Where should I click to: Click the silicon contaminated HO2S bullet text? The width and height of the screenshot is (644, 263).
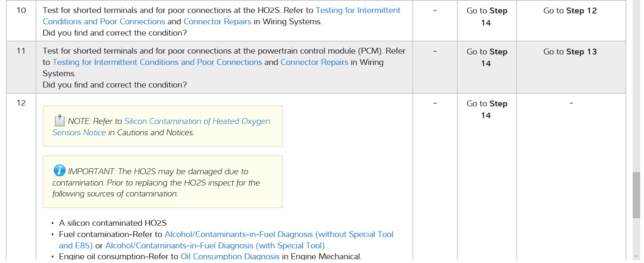click(x=113, y=223)
